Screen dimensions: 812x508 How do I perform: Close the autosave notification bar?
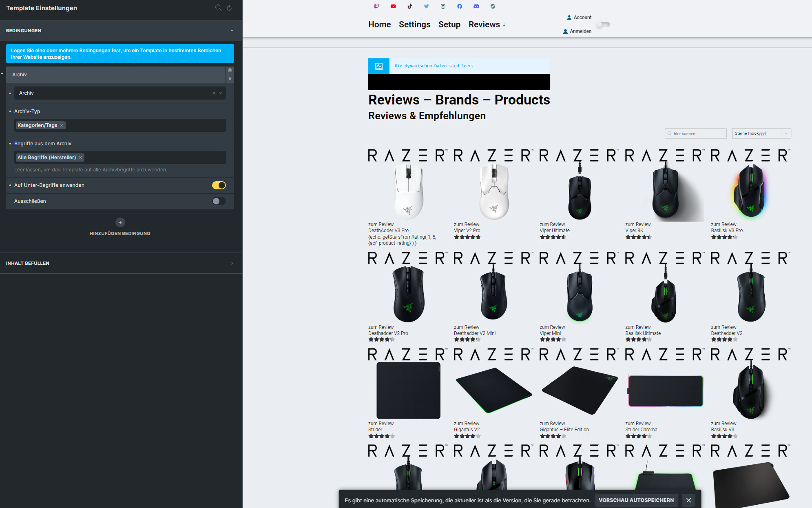point(688,500)
